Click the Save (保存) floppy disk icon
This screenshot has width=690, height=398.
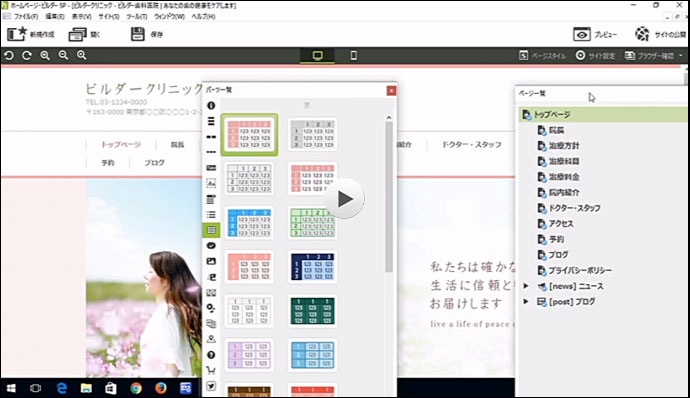click(138, 34)
